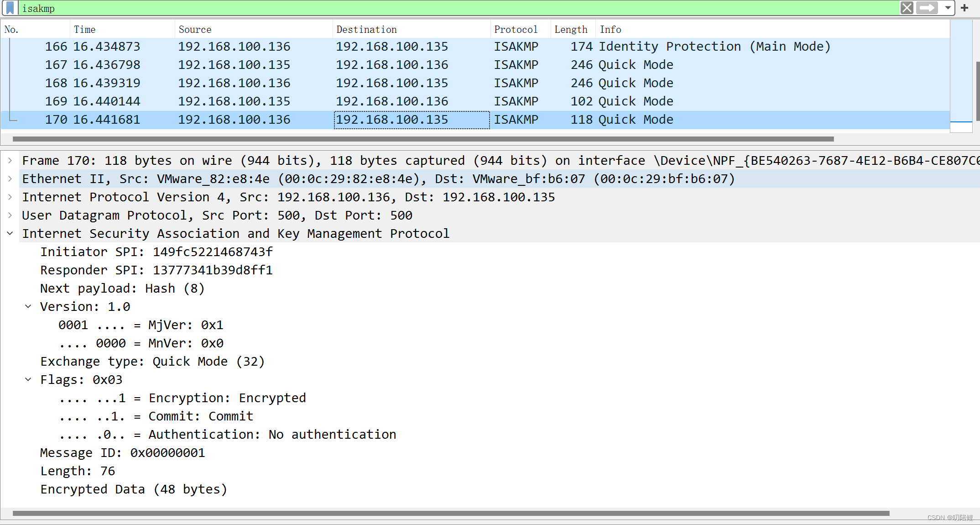Open the filter history dropdown
Image resolution: width=980 pixels, height=525 pixels.
tap(948, 8)
